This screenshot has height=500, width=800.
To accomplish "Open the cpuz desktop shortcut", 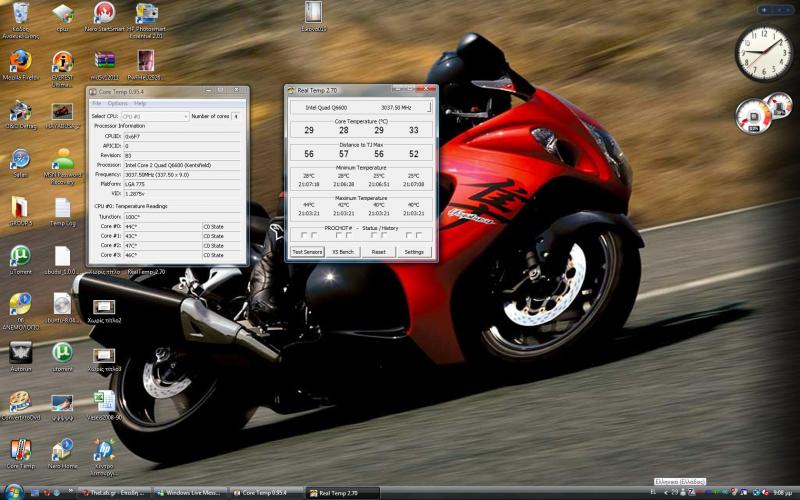I will [x=63, y=15].
